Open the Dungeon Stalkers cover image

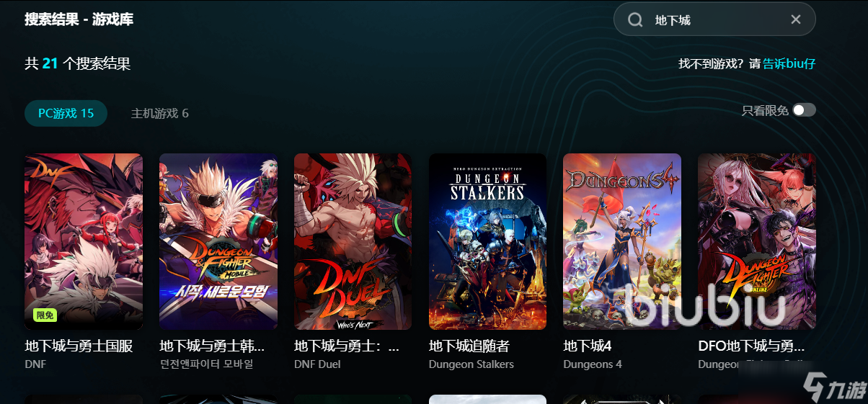(487, 241)
